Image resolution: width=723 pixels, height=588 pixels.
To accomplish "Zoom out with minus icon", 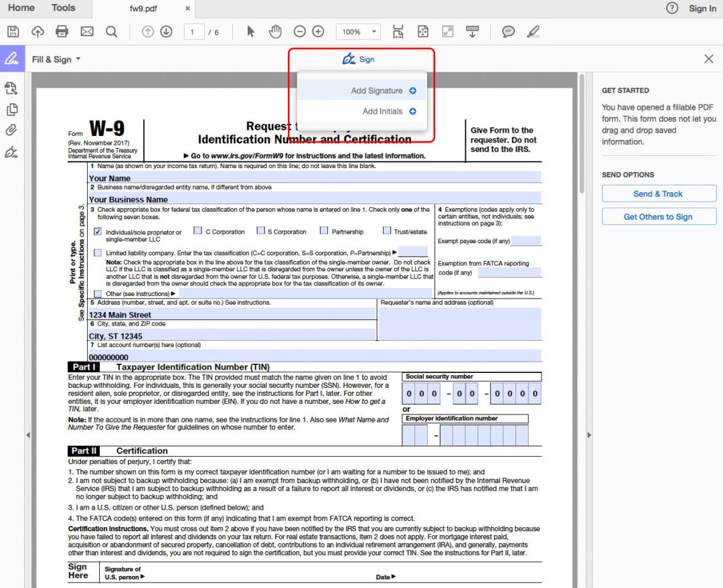I will 300,31.
